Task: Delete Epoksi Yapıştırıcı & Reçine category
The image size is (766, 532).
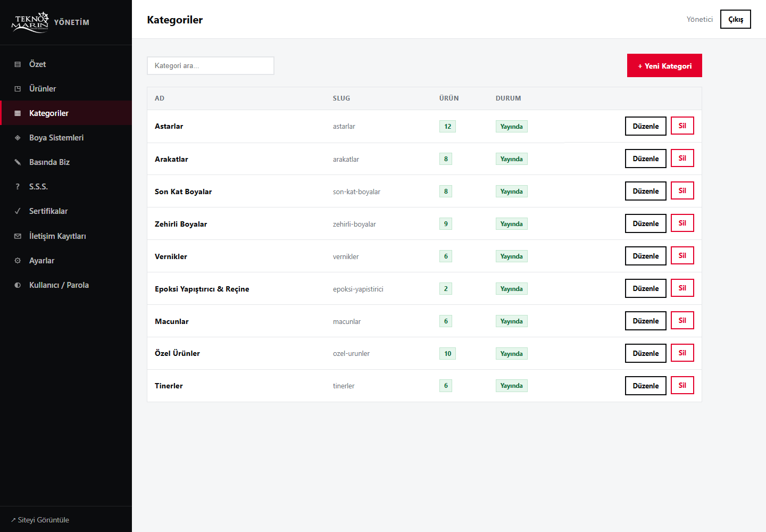Action: click(682, 288)
